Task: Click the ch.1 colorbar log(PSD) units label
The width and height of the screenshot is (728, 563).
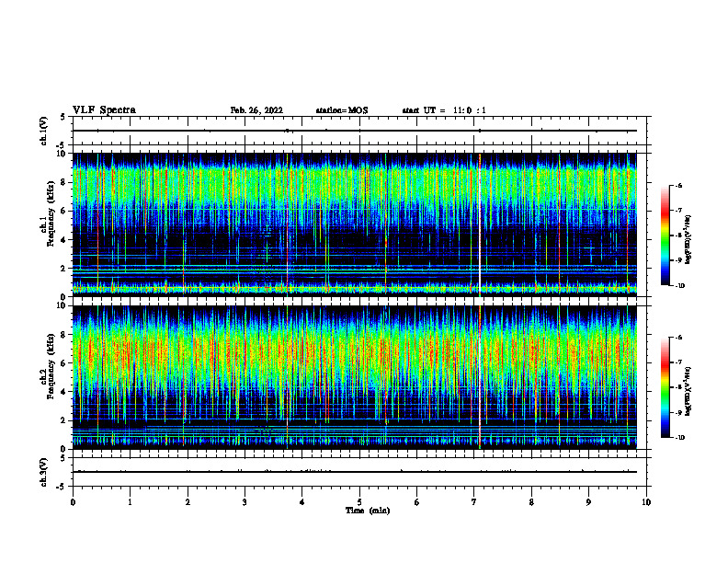Action: click(x=688, y=239)
